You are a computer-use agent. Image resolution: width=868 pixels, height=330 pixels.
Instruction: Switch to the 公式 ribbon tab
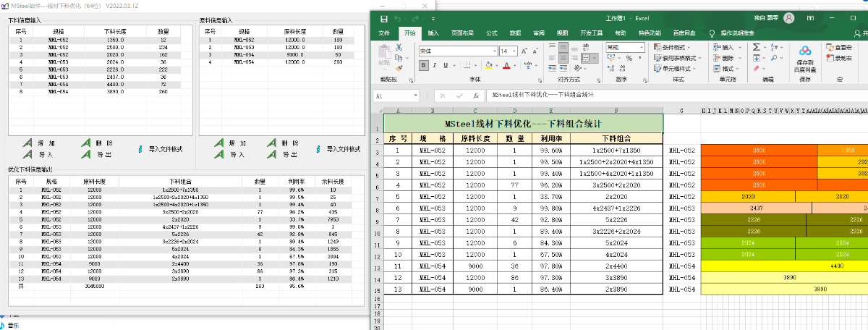491,33
